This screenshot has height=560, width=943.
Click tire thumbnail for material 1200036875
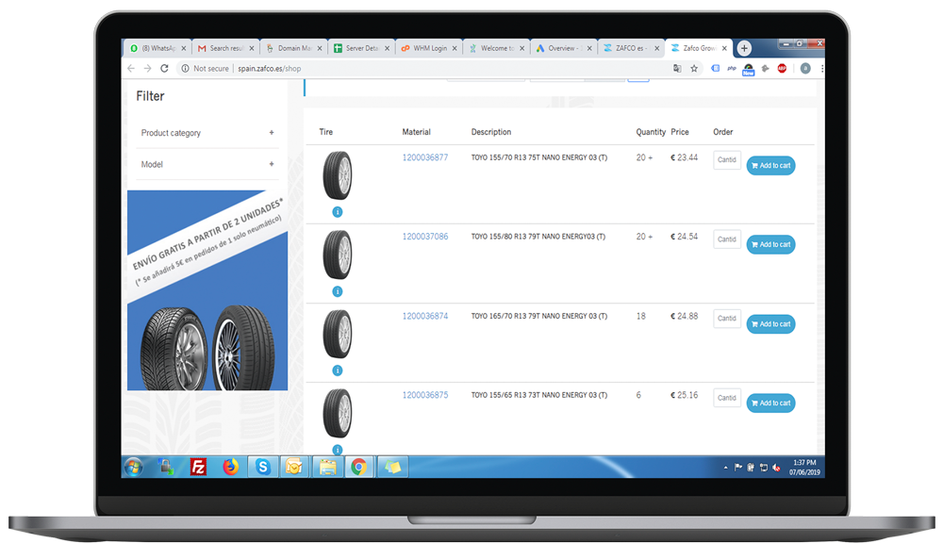[x=338, y=413]
